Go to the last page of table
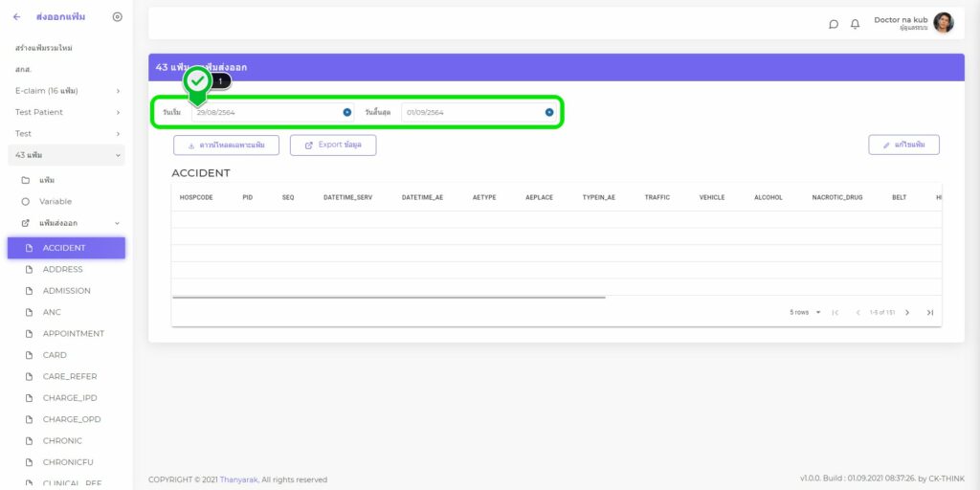980x490 pixels. click(x=929, y=312)
